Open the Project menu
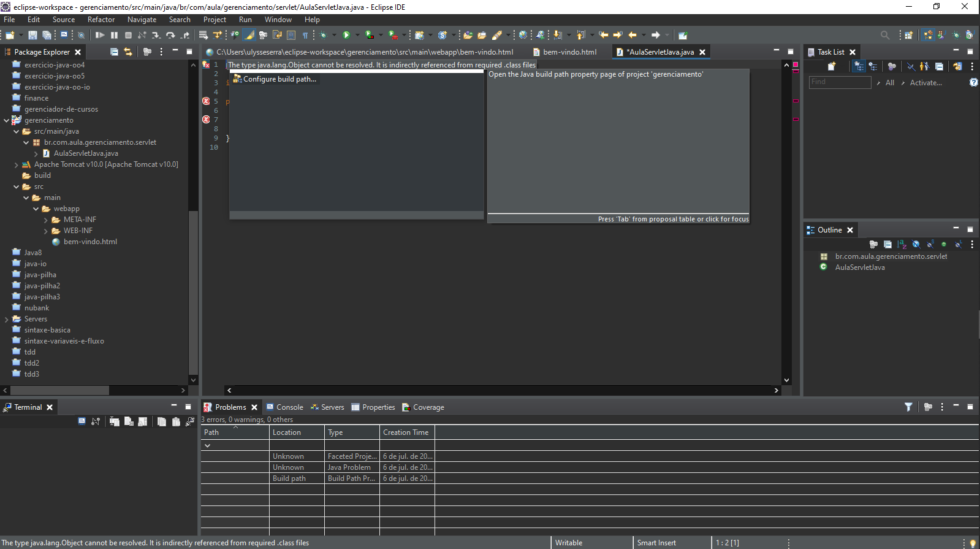 click(x=215, y=20)
